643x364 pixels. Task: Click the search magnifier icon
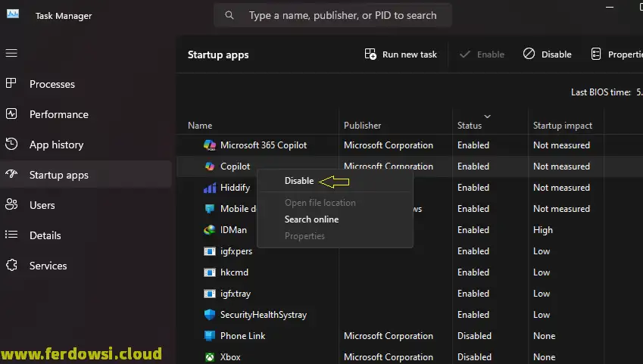229,15
